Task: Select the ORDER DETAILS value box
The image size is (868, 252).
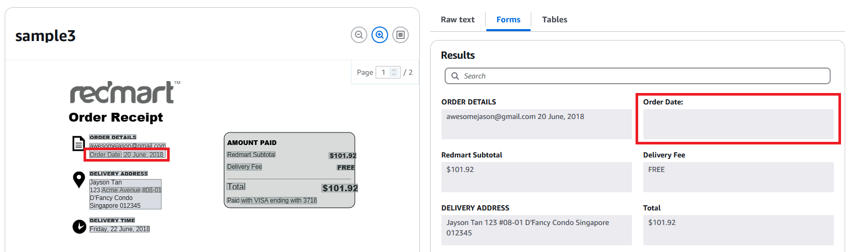Action: (x=536, y=124)
